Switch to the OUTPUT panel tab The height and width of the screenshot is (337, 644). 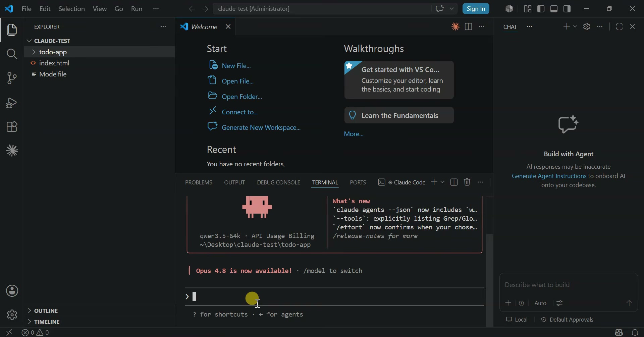[234, 182]
